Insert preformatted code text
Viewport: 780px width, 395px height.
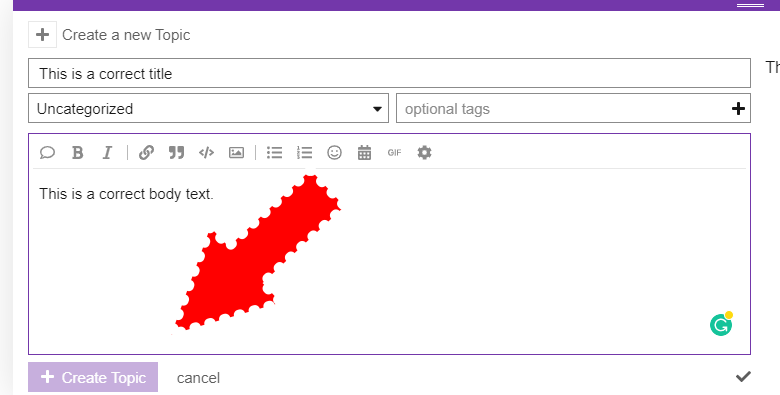[206, 152]
